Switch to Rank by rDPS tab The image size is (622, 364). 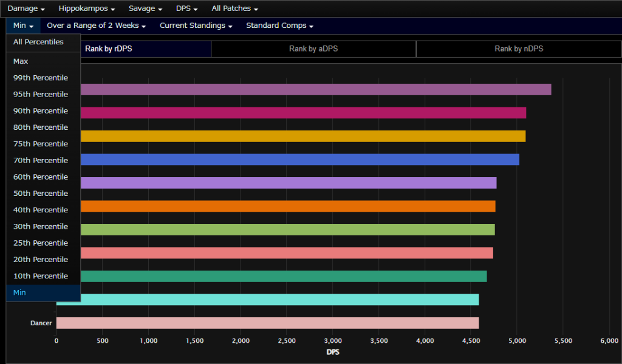point(108,49)
